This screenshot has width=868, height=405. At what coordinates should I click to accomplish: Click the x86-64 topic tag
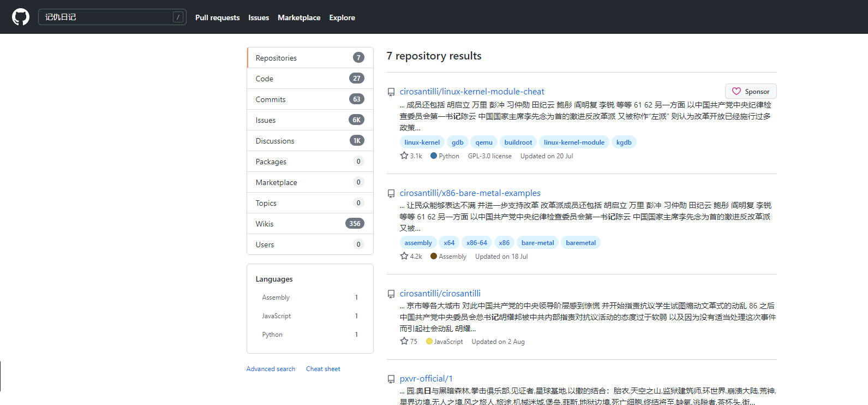click(x=477, y=243)
